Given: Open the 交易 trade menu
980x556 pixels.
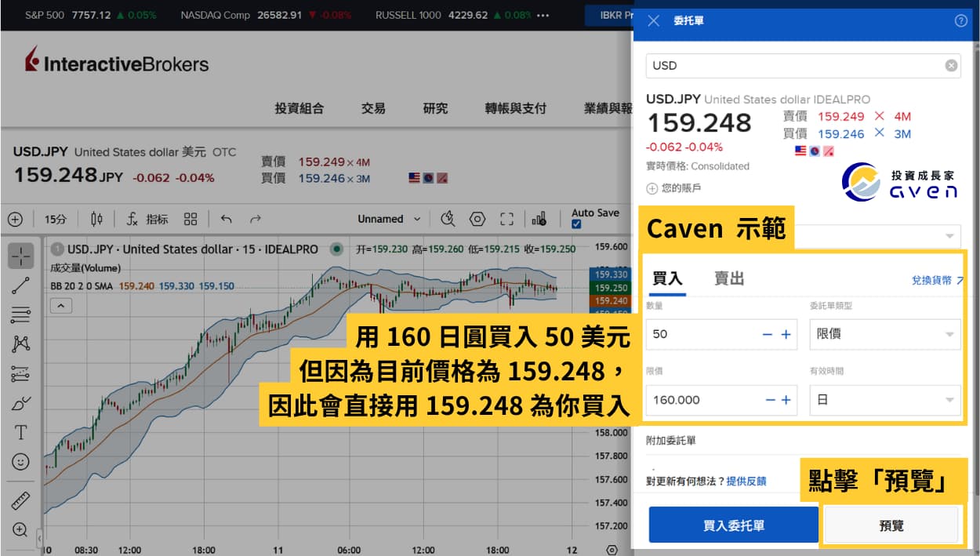Looking at the screenshot, I should pos(373,108).
